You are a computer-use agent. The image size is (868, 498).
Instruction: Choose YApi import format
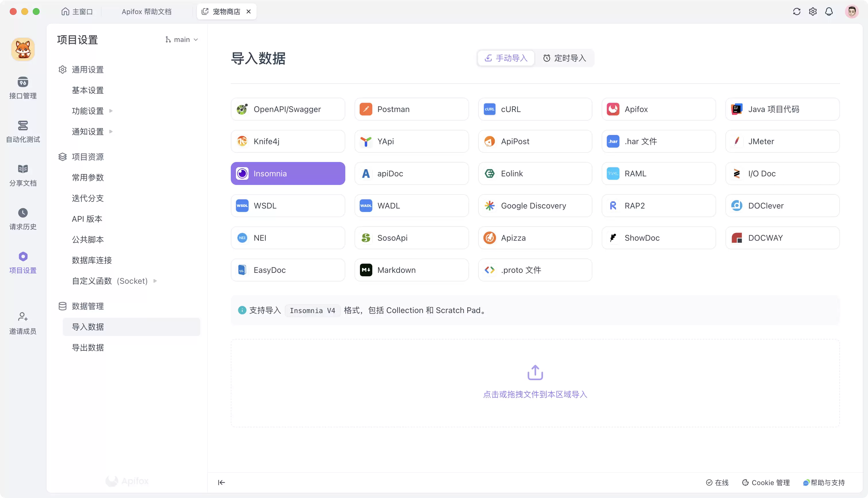[x=411, y=141]
